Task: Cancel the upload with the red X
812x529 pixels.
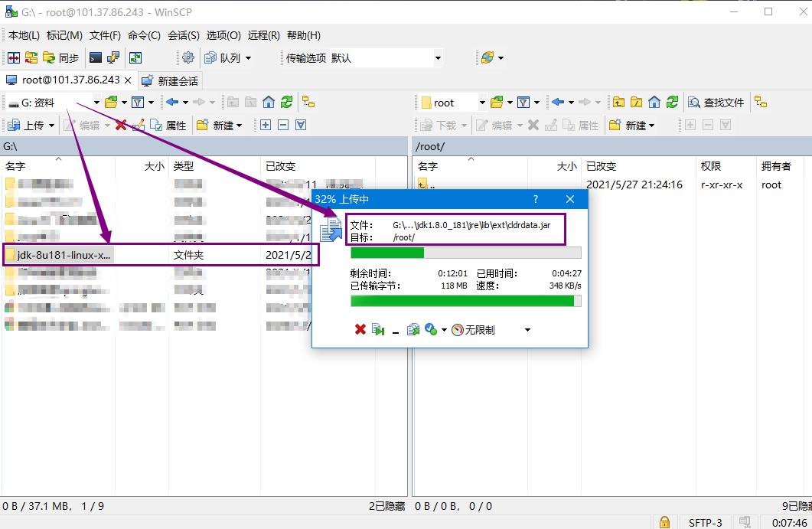Action: point(360,329)
